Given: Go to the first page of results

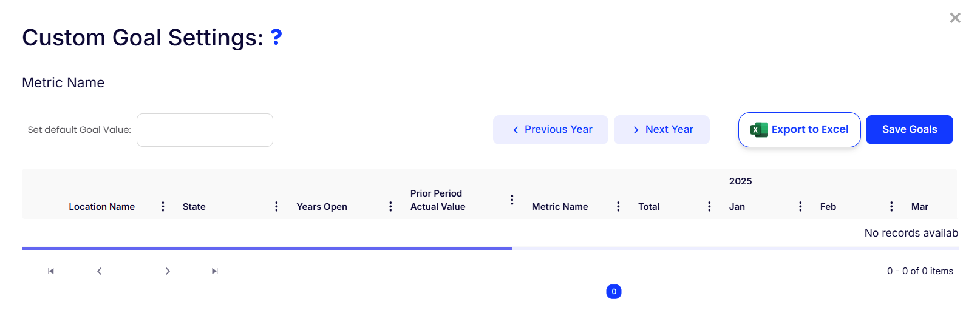Looking at the screenshot, I should click(51, 271).
